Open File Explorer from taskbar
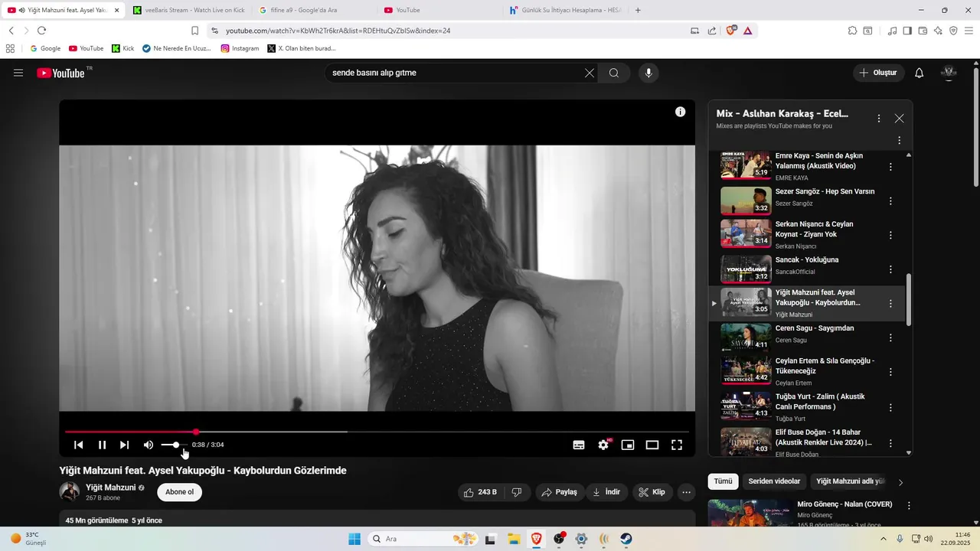 point(514,539)
